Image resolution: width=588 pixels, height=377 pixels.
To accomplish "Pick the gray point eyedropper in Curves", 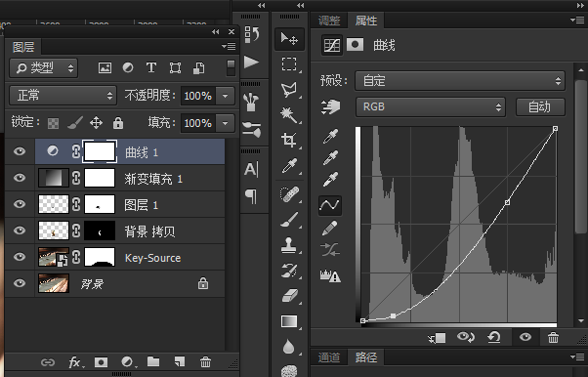I will point(330,158).
